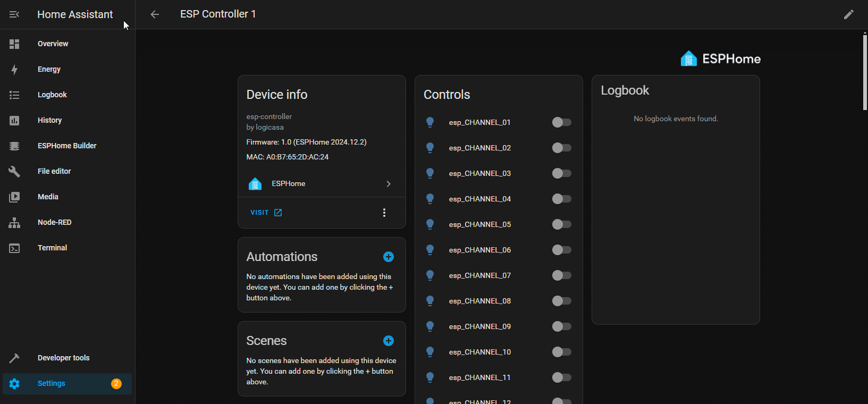Collapse the sidebar with the hamburger icon

click(x=14, y=14)
